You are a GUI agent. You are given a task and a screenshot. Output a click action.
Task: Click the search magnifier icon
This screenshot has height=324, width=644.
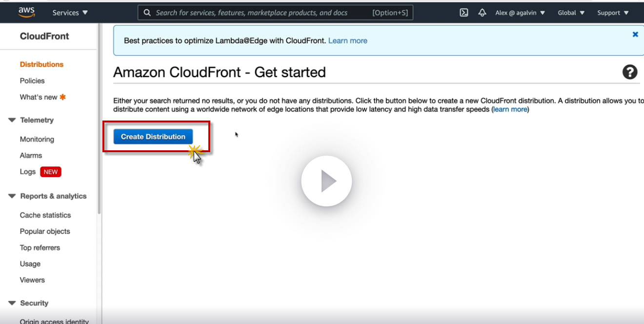147,13
